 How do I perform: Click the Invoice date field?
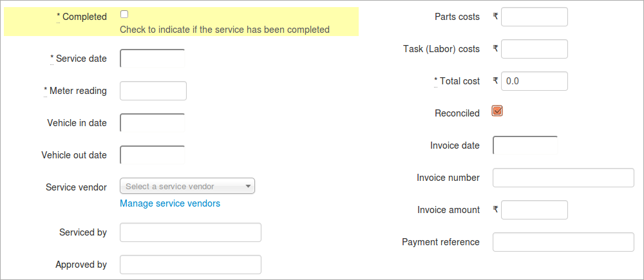[526, 145]
